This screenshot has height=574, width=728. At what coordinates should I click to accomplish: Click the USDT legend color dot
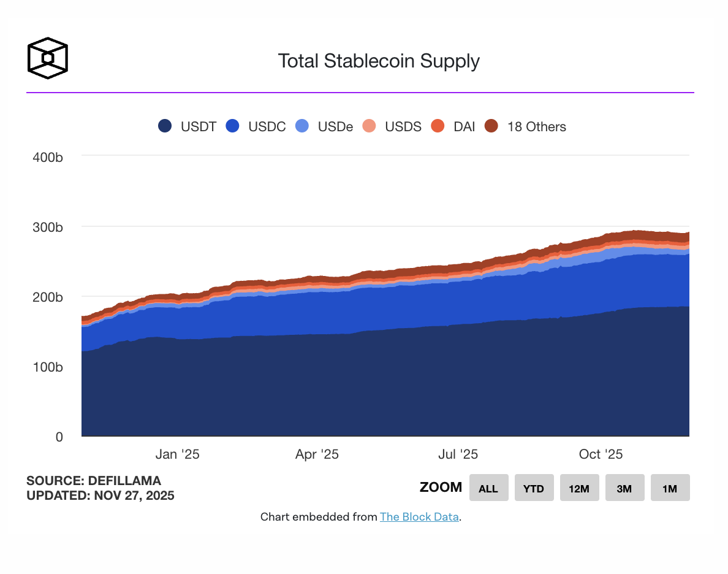click(165, 126)
